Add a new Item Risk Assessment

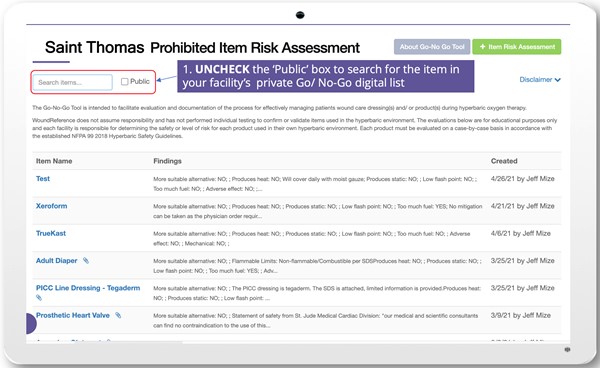click(x=517, y=47)
